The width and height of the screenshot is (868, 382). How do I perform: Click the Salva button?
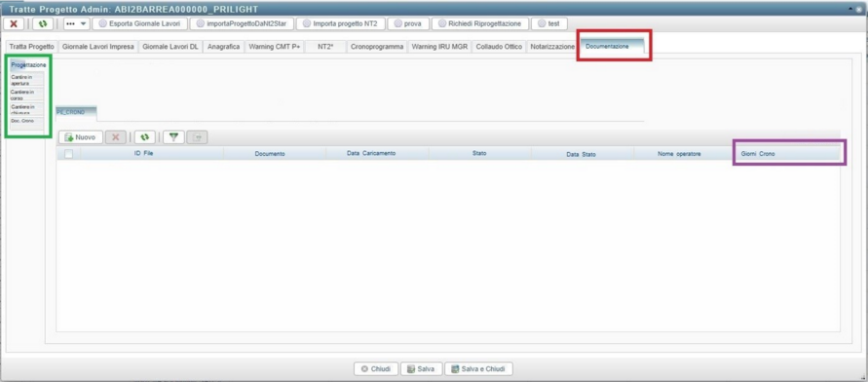[x=421, y=368]
